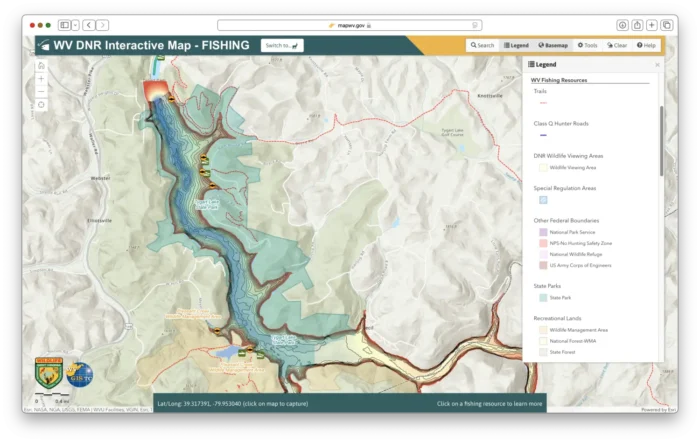This screenshot has width=700, height=442.
Task: Click the Webster place label on the map
Action: (x=100, y=178)
